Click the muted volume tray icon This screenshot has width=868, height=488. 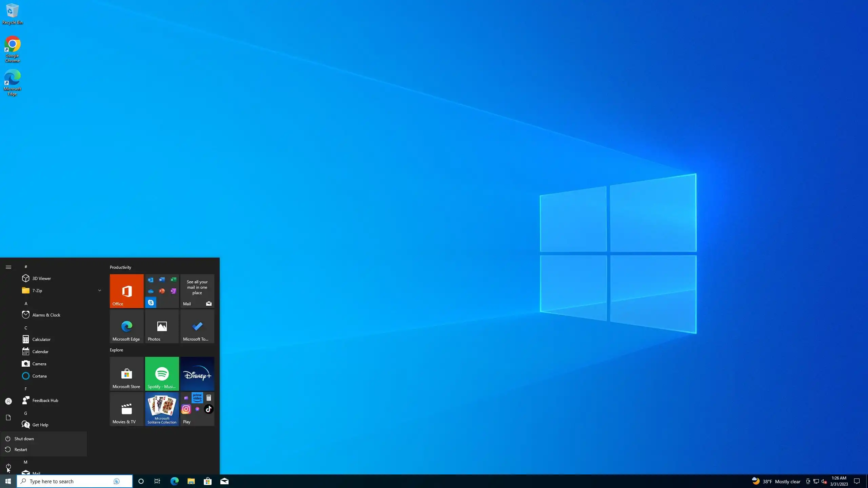click(x=824, y=481)
